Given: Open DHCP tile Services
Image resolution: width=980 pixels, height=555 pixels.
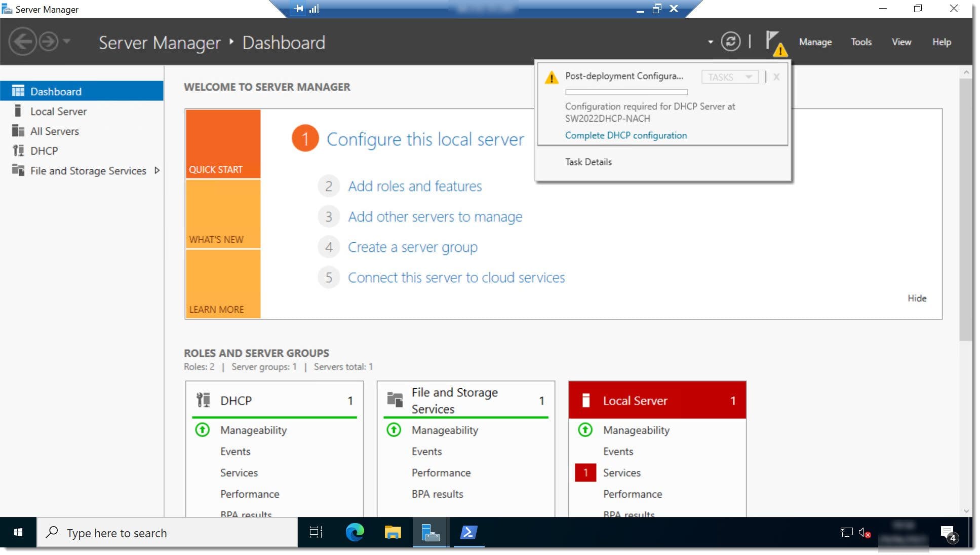Looking at the screenshot, I should click(239, 472).
